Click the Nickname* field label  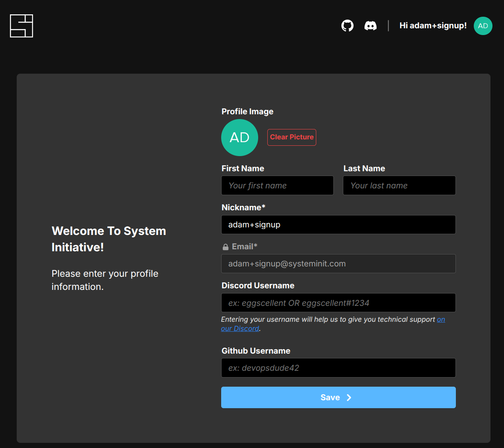pos(243,207)
